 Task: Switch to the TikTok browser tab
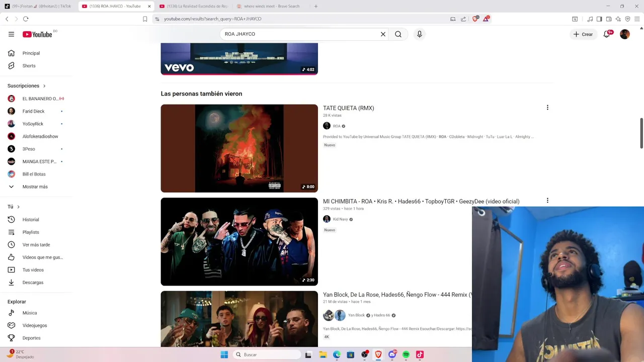(38, 6)
